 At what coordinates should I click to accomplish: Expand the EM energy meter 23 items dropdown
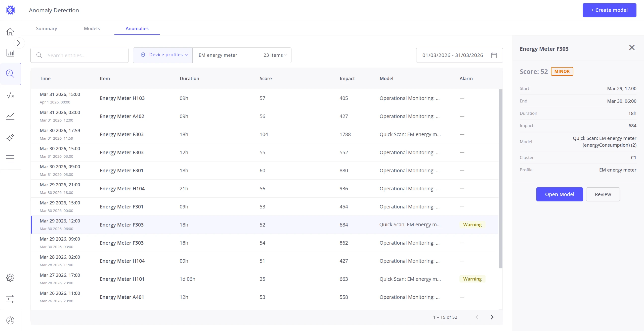pyautogui.click(x=242, y=55)
